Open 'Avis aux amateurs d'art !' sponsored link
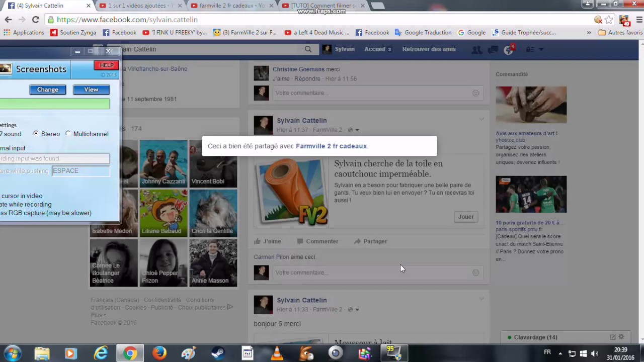Screen dimensions: 644x362 point(526,133)
